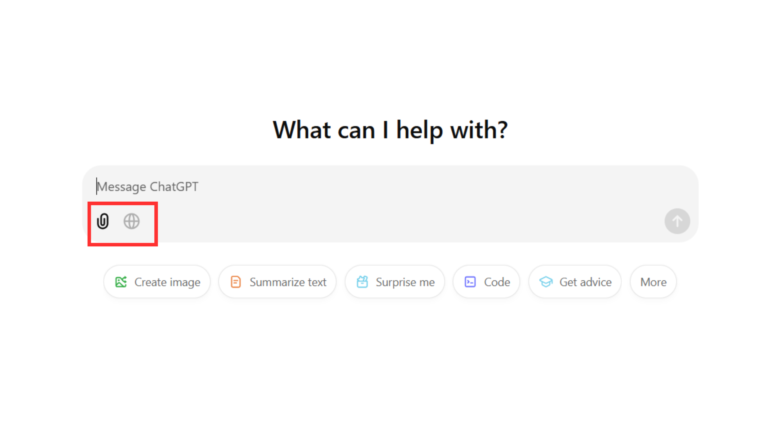Start a Code prompt from the chip
The height and width of the screenshot is (432, 768).
click(x=486, y=282)
